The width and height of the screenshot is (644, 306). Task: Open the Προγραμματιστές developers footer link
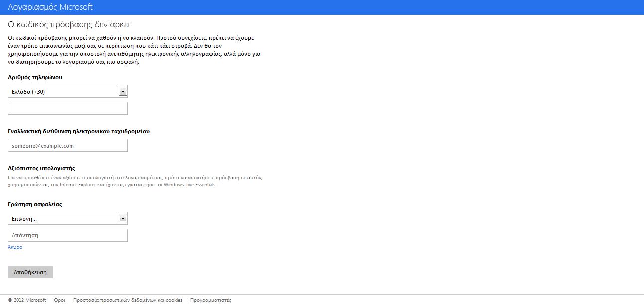point(211,300)
